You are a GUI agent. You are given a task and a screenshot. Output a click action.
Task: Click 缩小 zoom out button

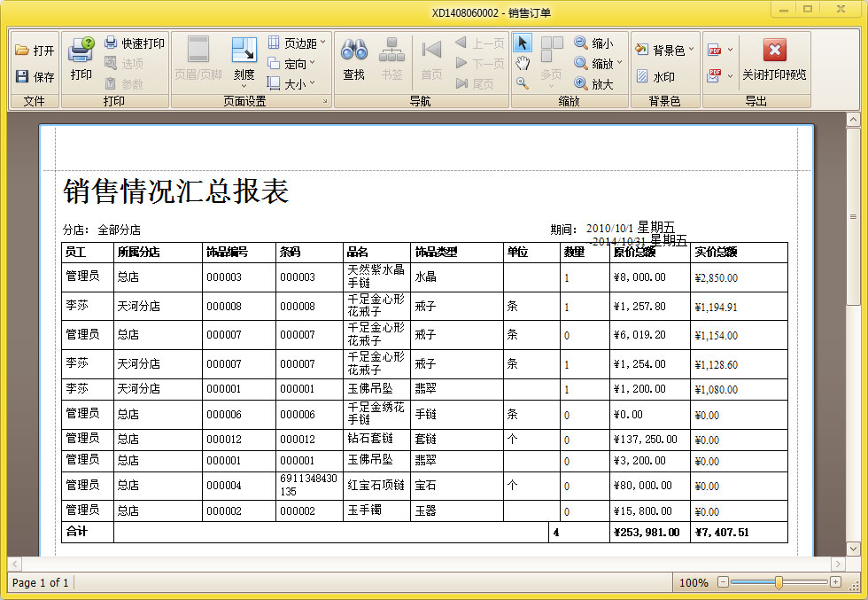594,43
